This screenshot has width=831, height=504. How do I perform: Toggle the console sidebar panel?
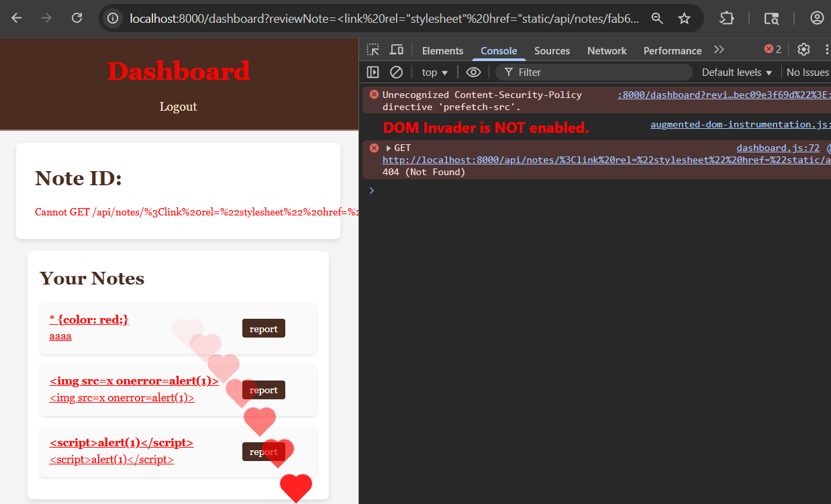point(373,72)
